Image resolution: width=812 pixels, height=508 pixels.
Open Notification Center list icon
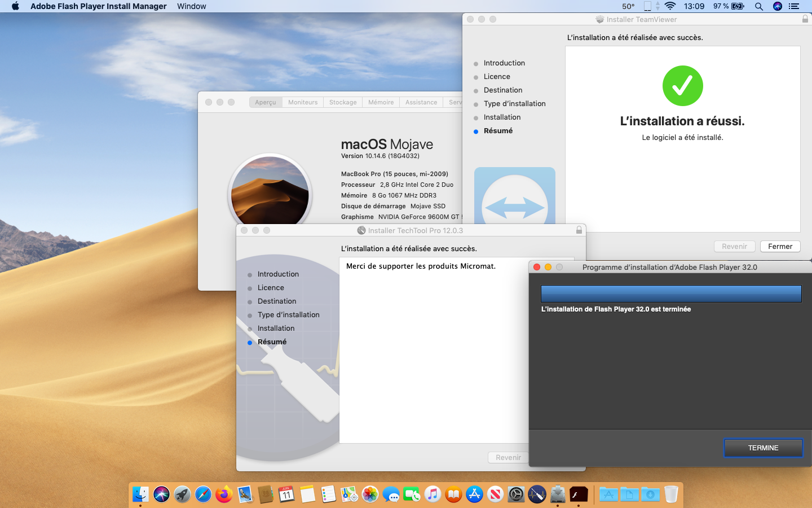coord(794,6)
